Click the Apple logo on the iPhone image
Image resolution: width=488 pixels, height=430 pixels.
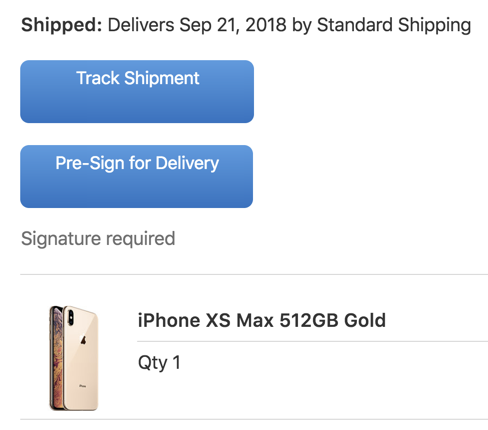pyautogui.click(x=83, y=340)
